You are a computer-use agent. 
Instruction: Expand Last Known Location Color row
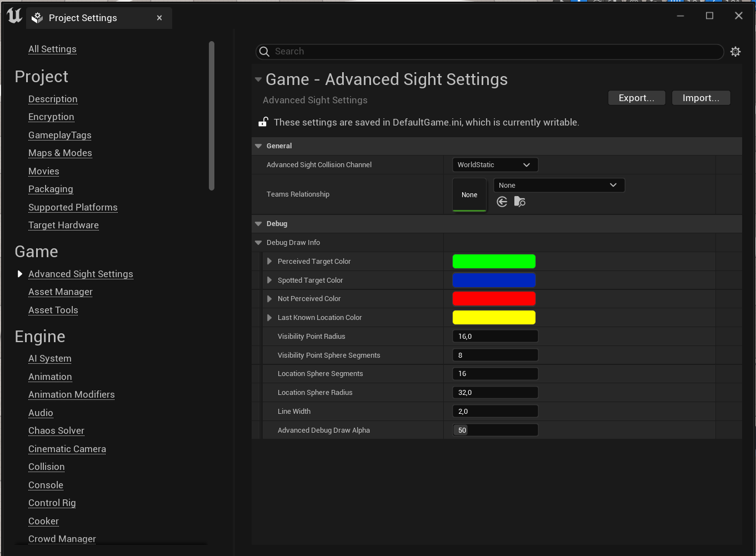coord(269,318)
